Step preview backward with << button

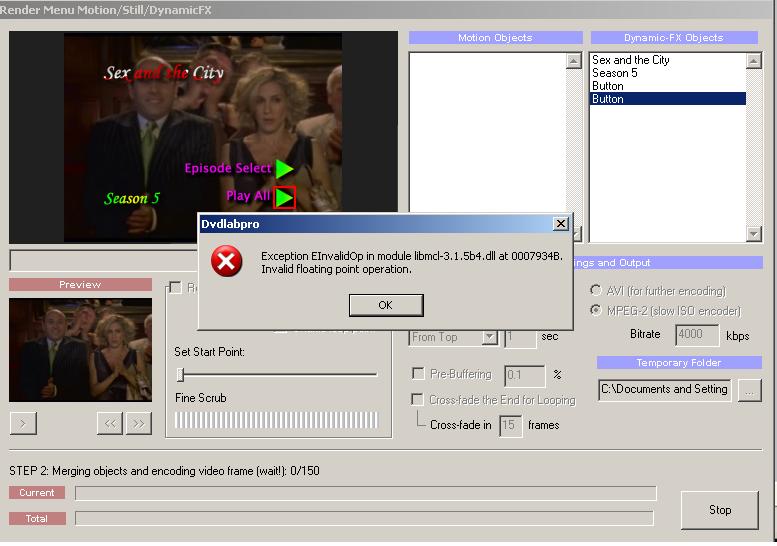tap(110, 424)
